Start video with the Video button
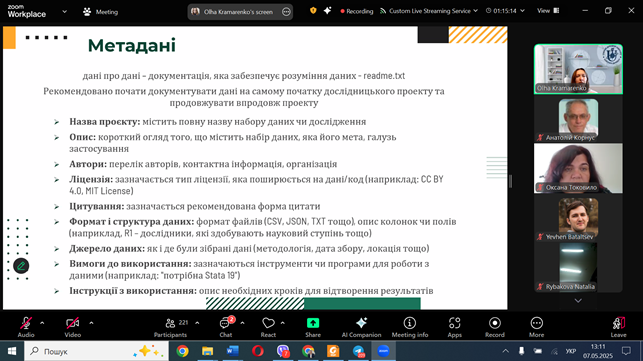The width and height of the screenshot is (643, 361). (x=73, y=327)
